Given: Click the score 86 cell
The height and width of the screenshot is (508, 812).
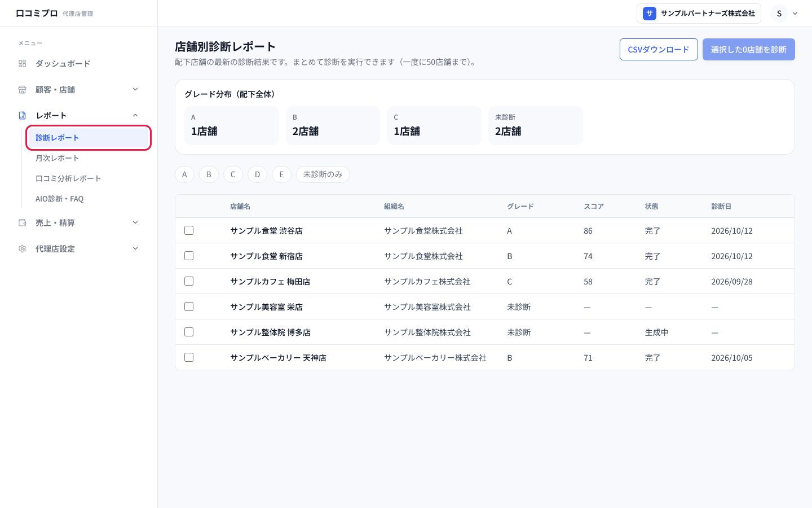Looking at the screenshot, I should pos(588,231).
